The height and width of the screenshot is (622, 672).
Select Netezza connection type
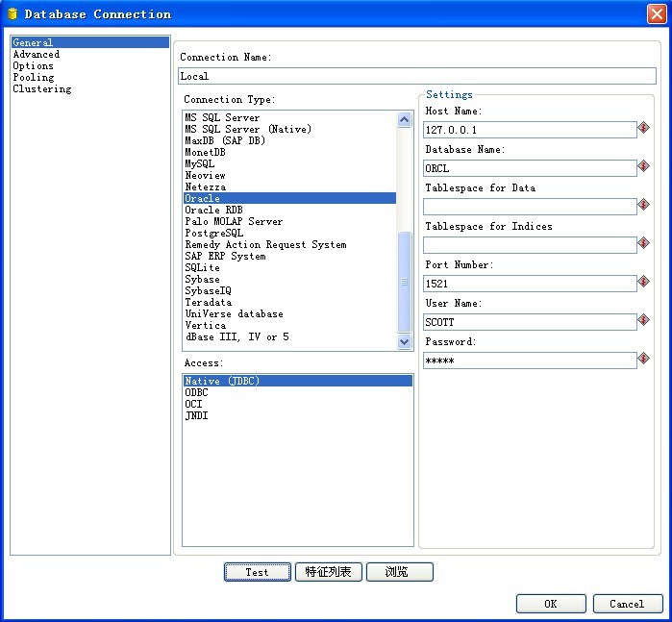click(x=289, y=187)
